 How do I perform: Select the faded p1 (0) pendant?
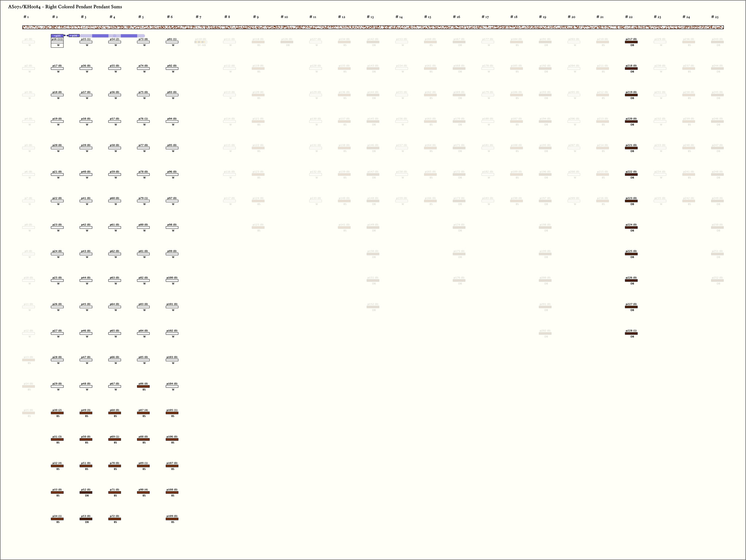[x=28, y=42]
